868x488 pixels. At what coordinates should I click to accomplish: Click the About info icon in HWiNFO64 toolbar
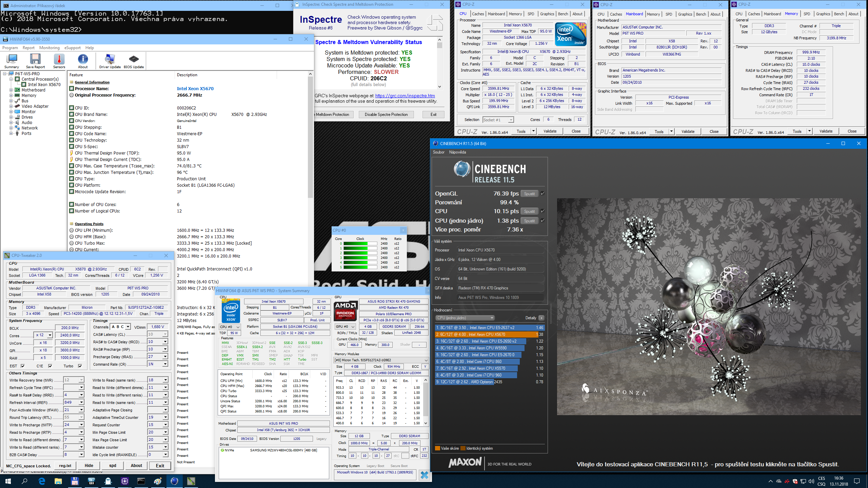pos(83,61)
